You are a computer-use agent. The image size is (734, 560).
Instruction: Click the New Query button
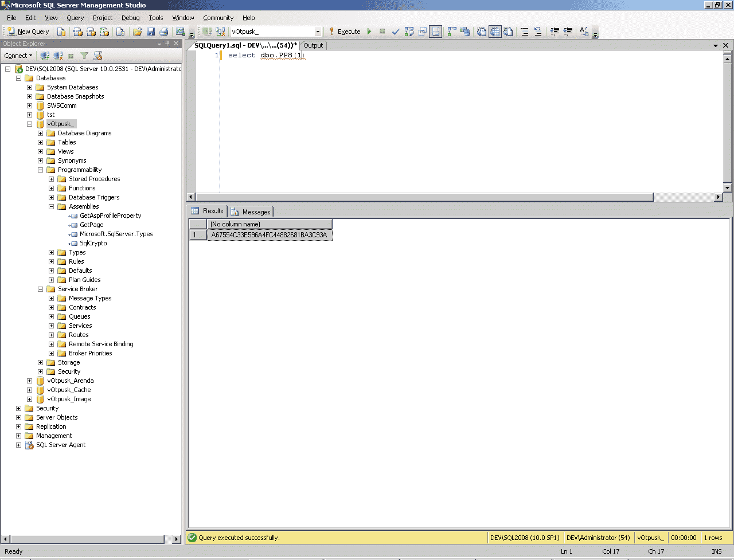(x=28, y=32)
